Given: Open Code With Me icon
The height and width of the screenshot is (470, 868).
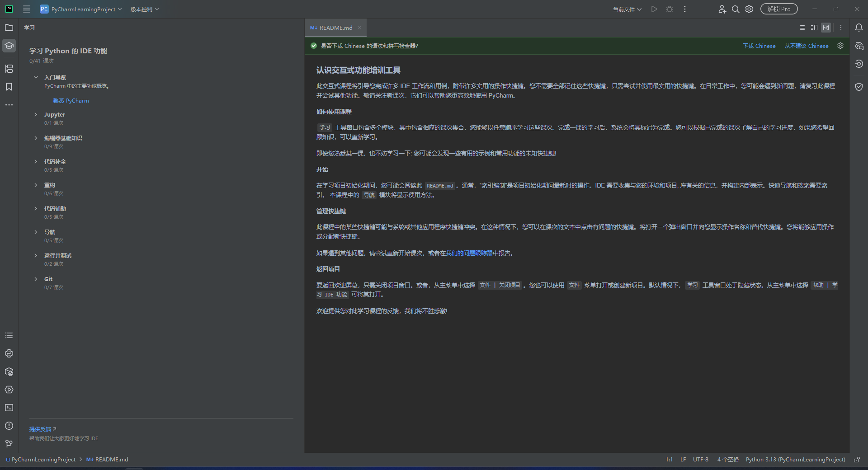Looking at the screenshot, I should (722, 9).
